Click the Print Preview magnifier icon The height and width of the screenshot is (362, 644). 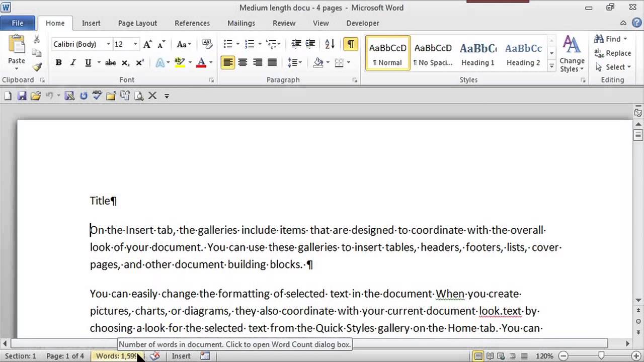pos(138,96)
